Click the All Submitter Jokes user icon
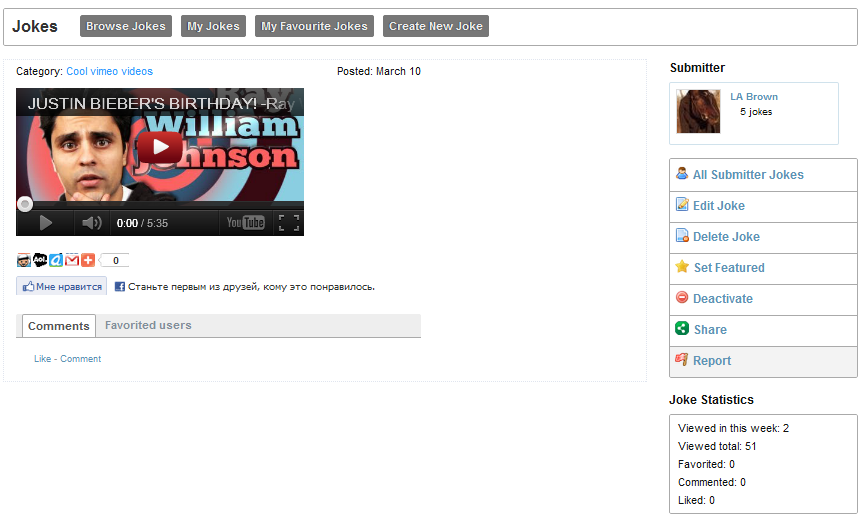Image resolution: width=868 pixels, height=523 pixels. point(682,173)
